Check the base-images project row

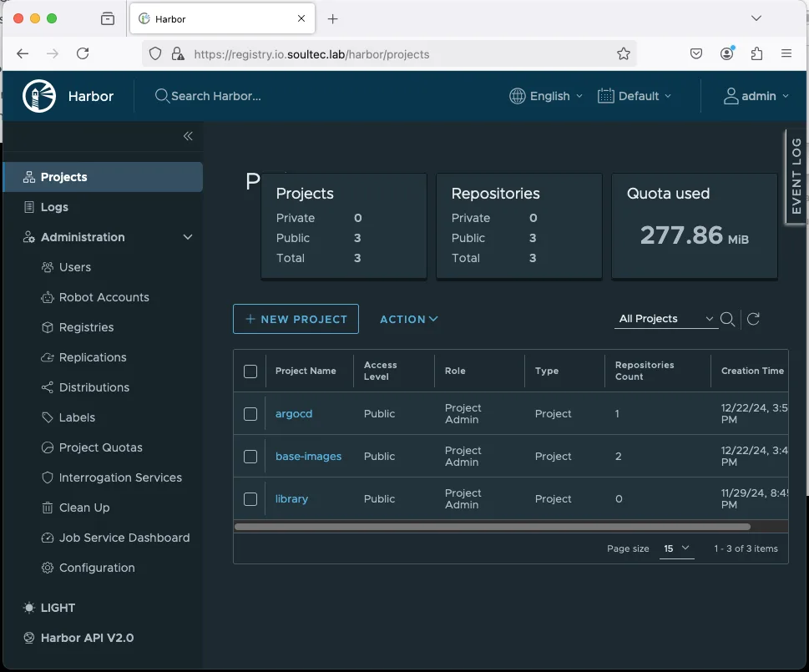(x=250, y=457)
